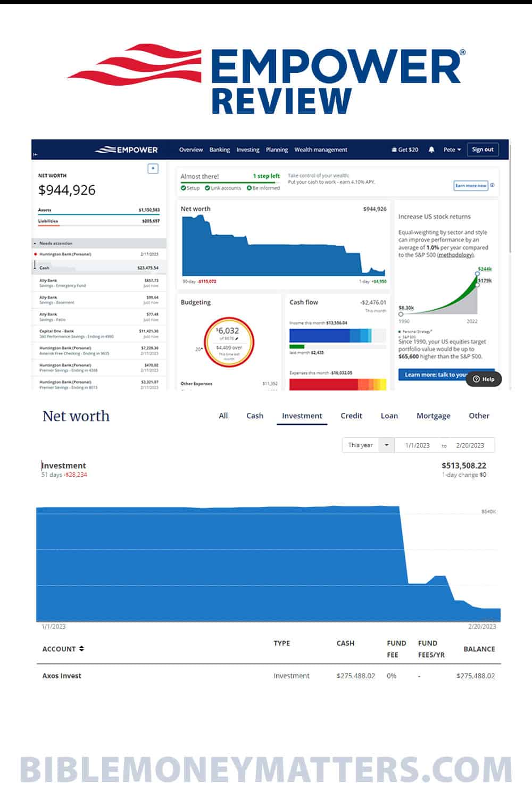
Task: Edit the budget using the pencil icon
Action: tap(237, 338)
